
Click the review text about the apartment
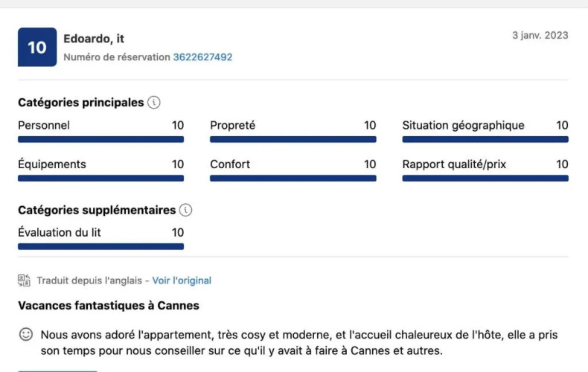[x=298, y=342]
